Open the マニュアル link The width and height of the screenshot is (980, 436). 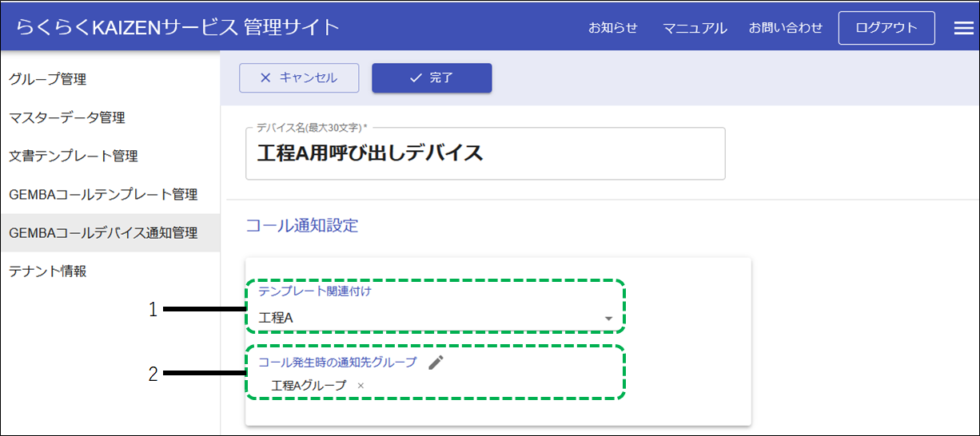pos(695,28)
